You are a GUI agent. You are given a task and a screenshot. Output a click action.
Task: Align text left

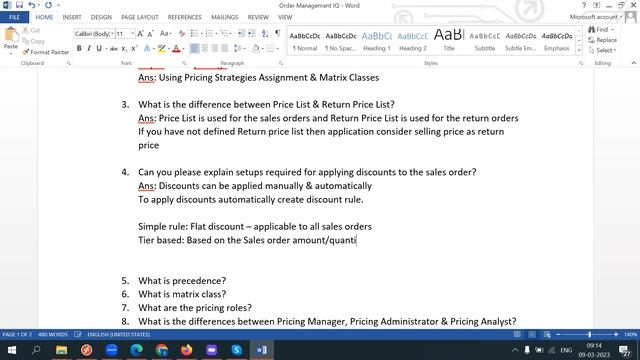pyautogui.click(x=195, y=49)
